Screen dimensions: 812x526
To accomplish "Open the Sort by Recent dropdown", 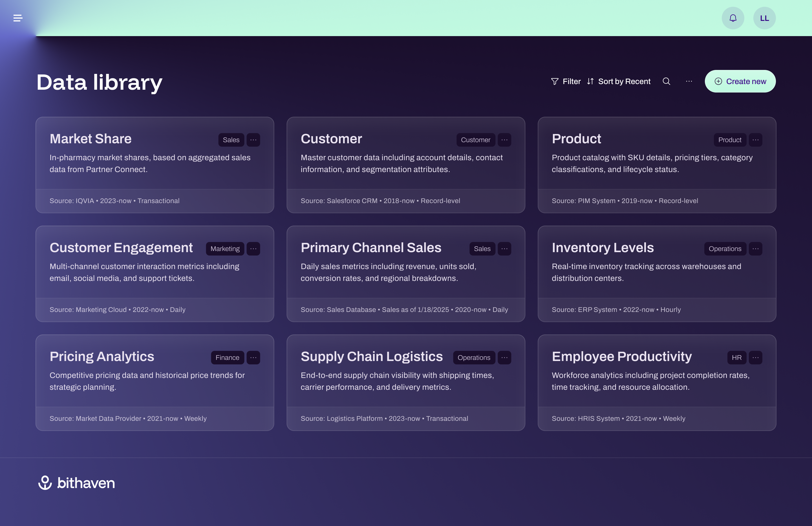I will click(619, 81).
